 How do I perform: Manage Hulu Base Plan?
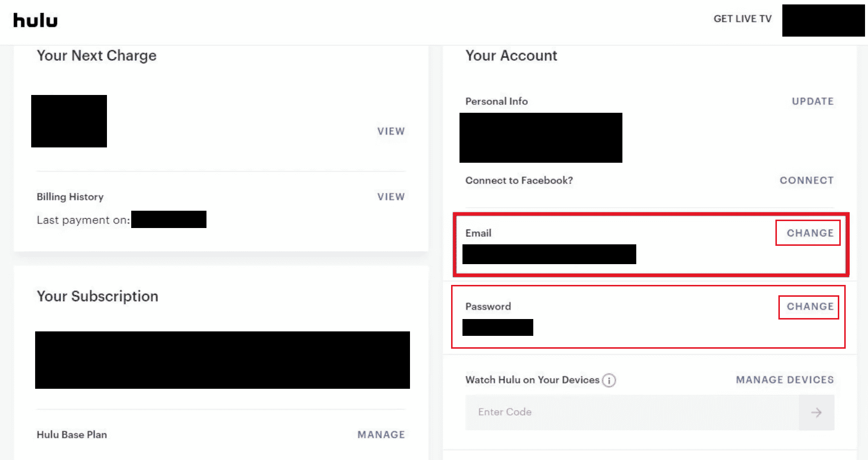click(381, 435)
